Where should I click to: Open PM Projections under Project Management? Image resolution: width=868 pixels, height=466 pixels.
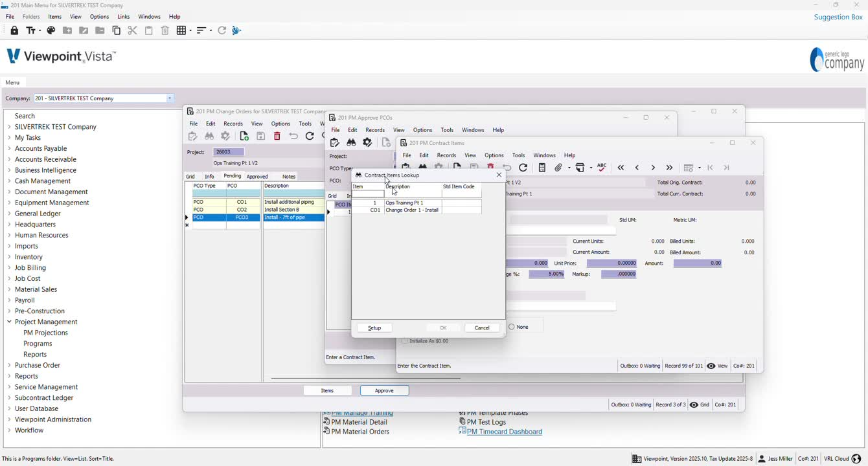[x=45, y=333]
